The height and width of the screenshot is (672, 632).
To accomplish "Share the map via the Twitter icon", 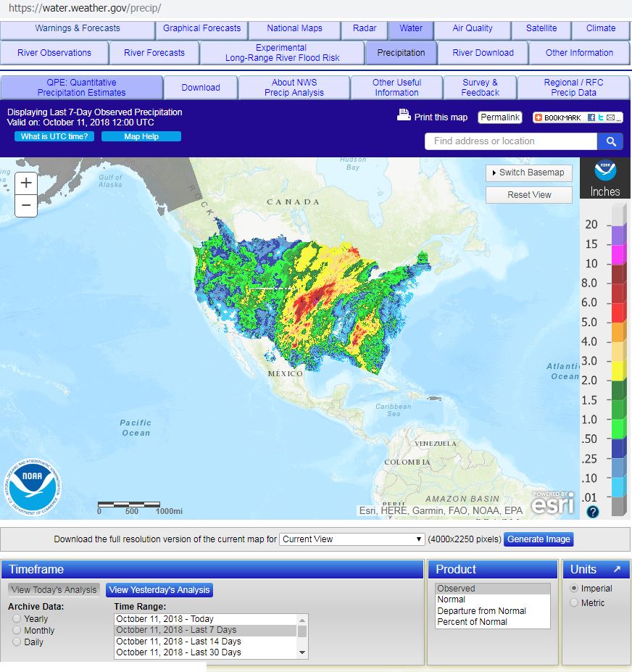I will [601, 117].
